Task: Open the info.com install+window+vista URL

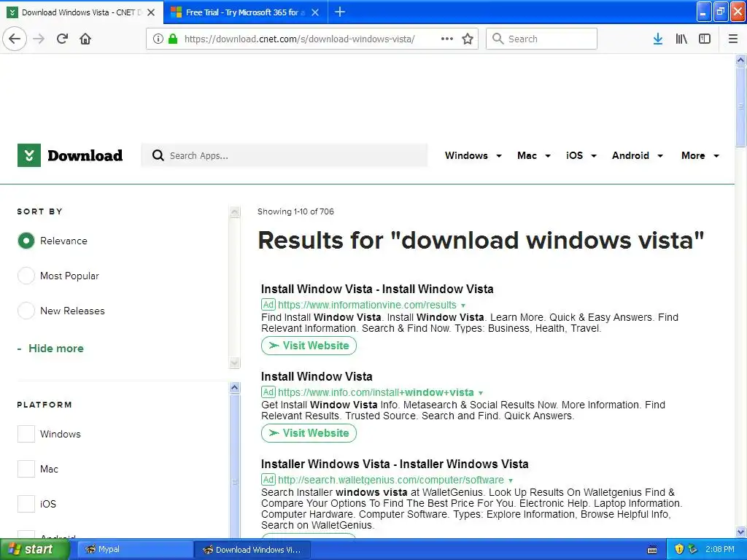Action: point(376,392)
